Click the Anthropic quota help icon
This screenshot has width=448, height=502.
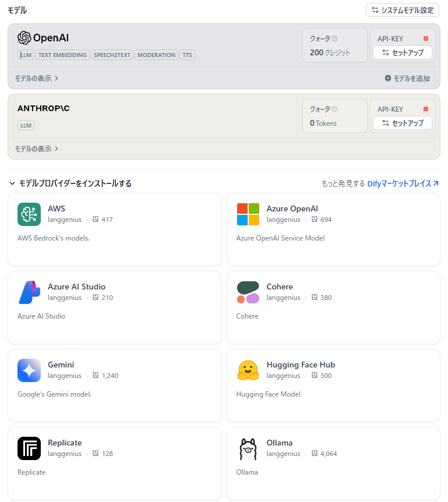point(334,109)
